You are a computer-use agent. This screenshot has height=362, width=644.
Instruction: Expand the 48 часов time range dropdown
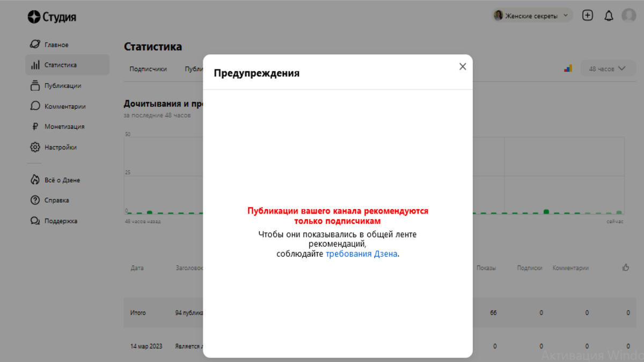pyautogui.click(x=608, y=68)
